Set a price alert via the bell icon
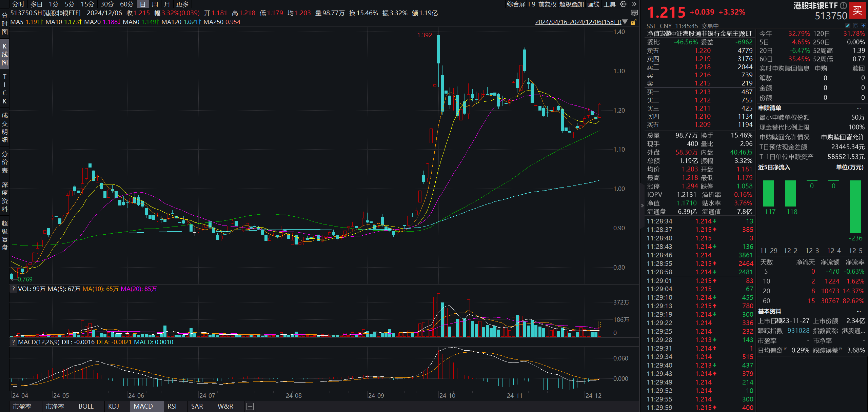 [x=856, y=25]
